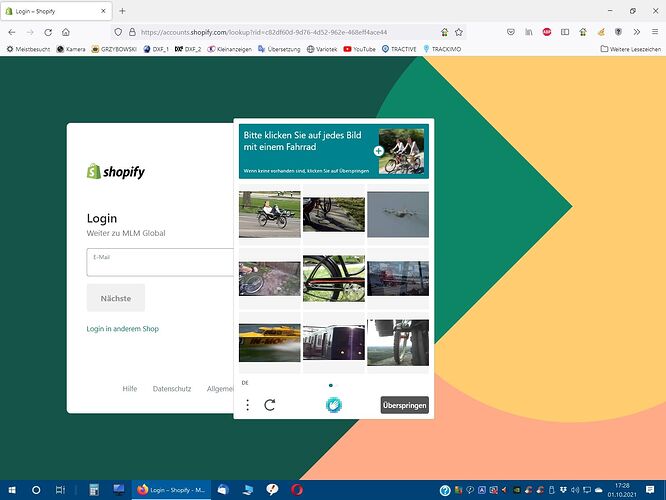Enlarge the example bicycle image plus icon
This screenshot has height=500, width=666.
pyautogui.click(x=378, y=151)
